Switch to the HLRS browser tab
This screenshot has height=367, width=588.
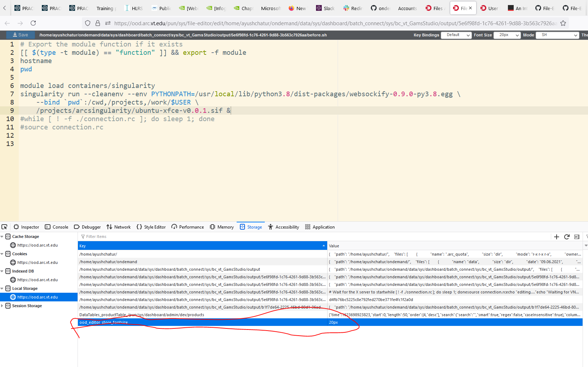coord(133,8)
